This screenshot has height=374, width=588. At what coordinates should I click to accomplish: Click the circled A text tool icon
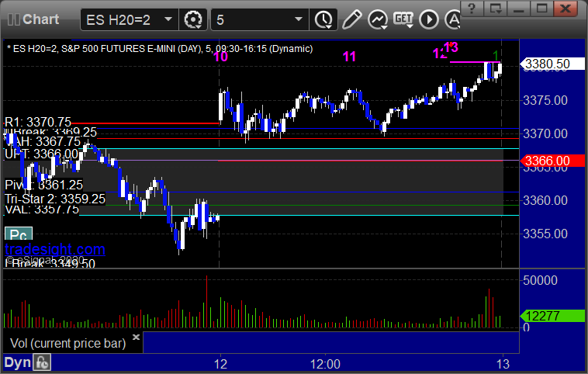click(452, 19)
